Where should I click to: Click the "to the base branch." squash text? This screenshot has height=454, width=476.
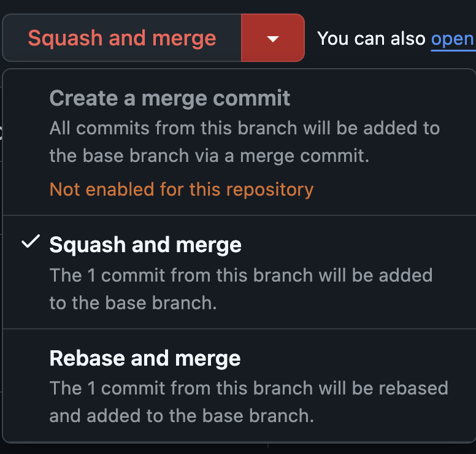[x=133, y=302]
